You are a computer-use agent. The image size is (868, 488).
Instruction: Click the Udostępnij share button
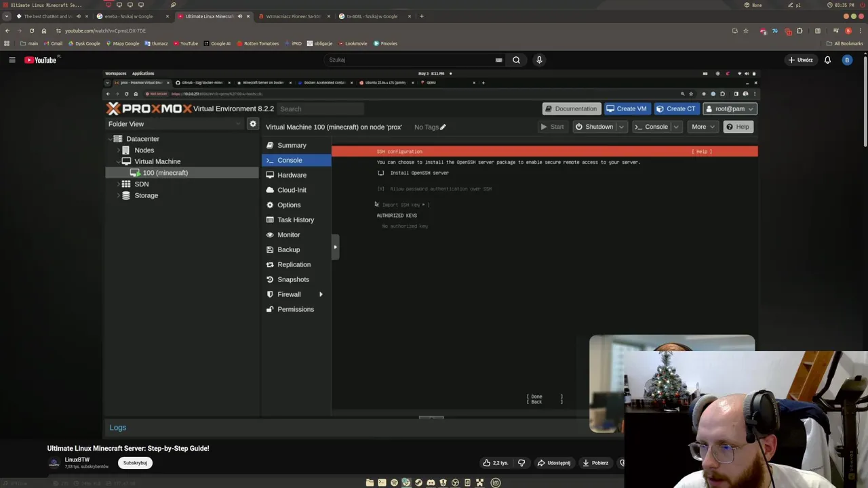click(x=553, y=463)
